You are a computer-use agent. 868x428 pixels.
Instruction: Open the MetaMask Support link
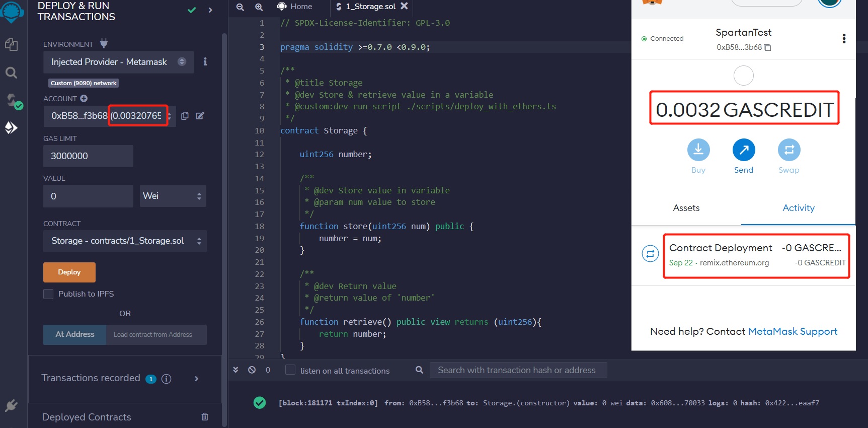pyautogui.click(x=793, y=331)
